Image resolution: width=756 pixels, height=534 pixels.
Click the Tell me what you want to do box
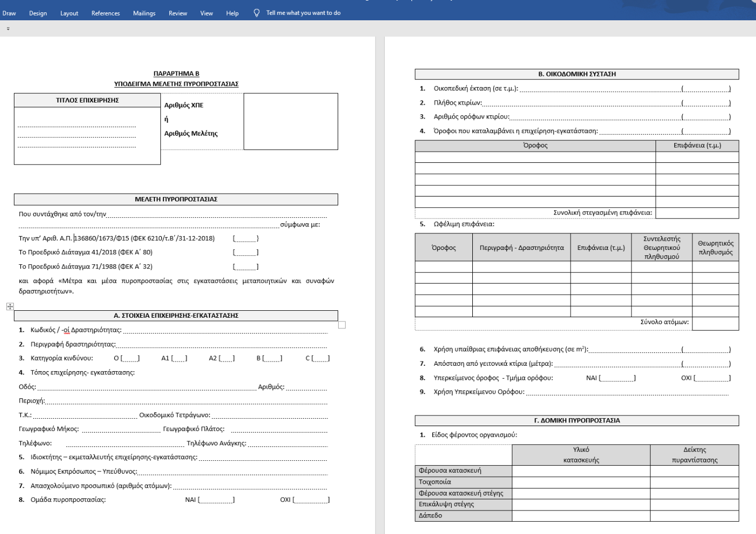303,13
